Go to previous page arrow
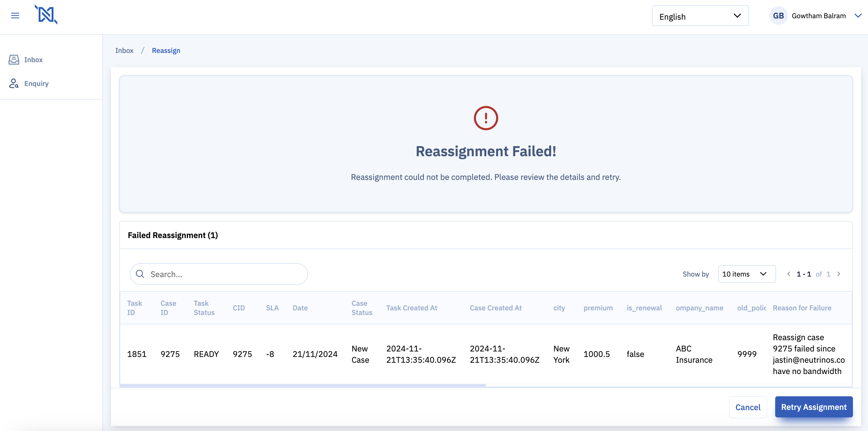Viewport: 868px width, 431px height. coord(789,274)
